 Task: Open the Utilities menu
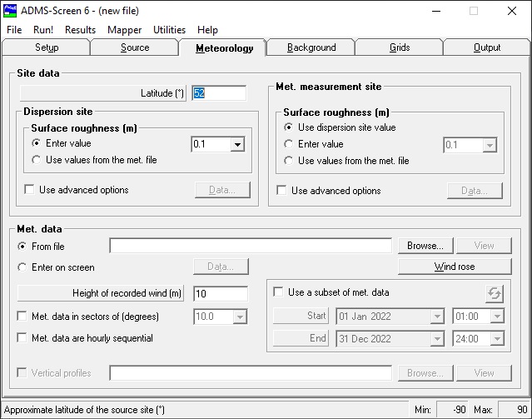pos(169,30)
